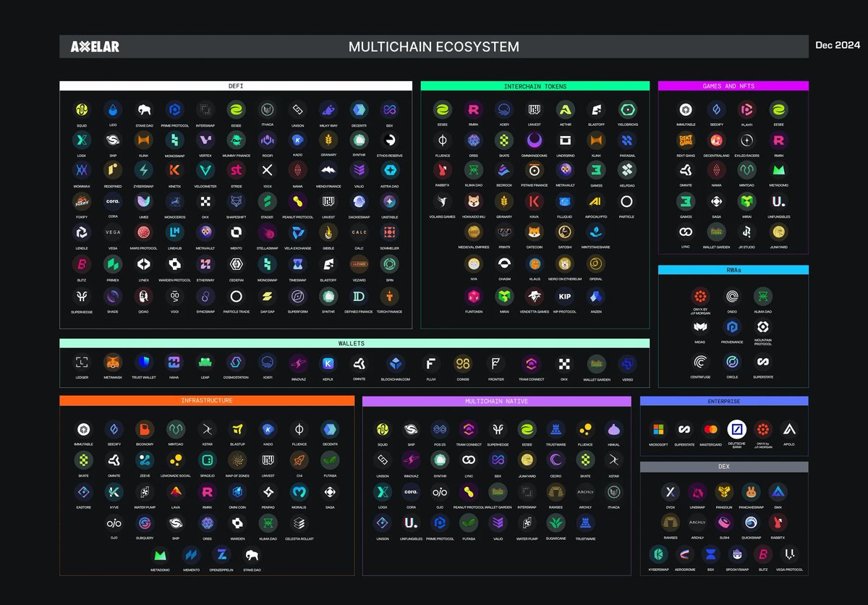This screenshot has height=605, width=868.
Task: Click the Lemonade Social icon
Action: pyautogui.click(x=176, y=460)
